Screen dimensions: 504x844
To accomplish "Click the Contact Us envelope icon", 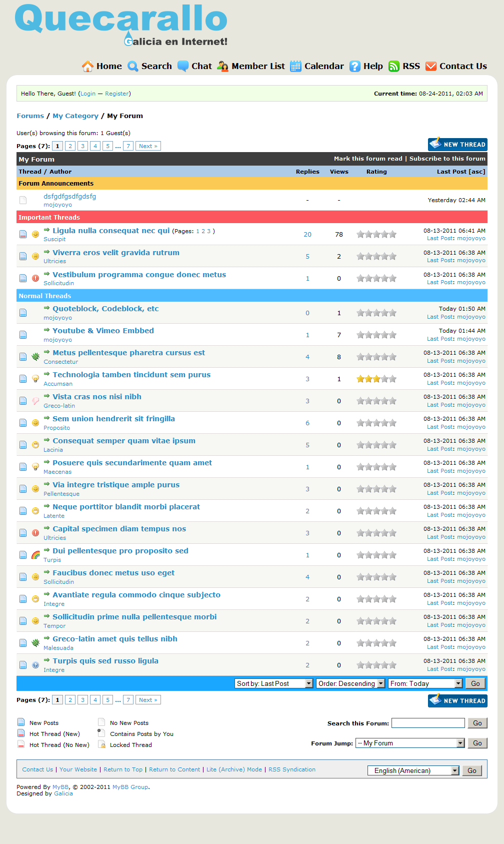I will pyautogui.click(x=431, y=66).
